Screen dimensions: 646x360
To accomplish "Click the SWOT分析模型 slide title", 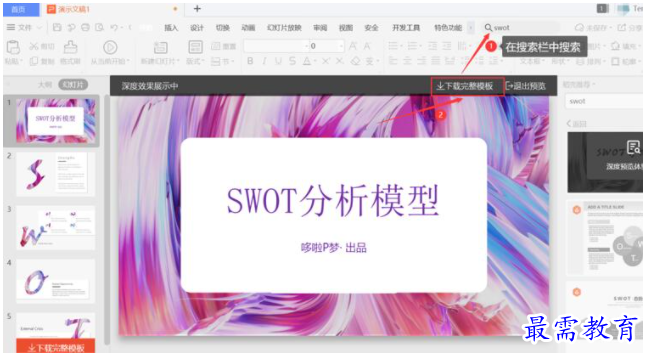I will point(333,201).
